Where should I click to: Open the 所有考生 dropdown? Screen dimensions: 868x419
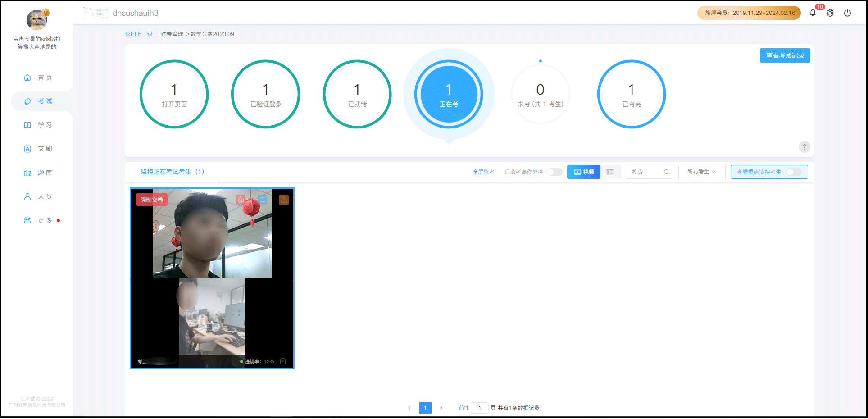point(702,172)
